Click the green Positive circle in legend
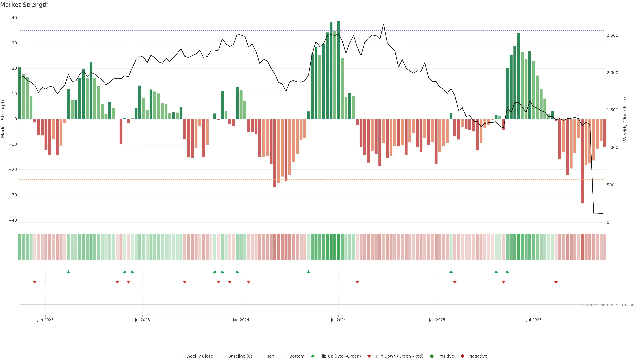This screenshot has height=362, width=644. (432, 356)
